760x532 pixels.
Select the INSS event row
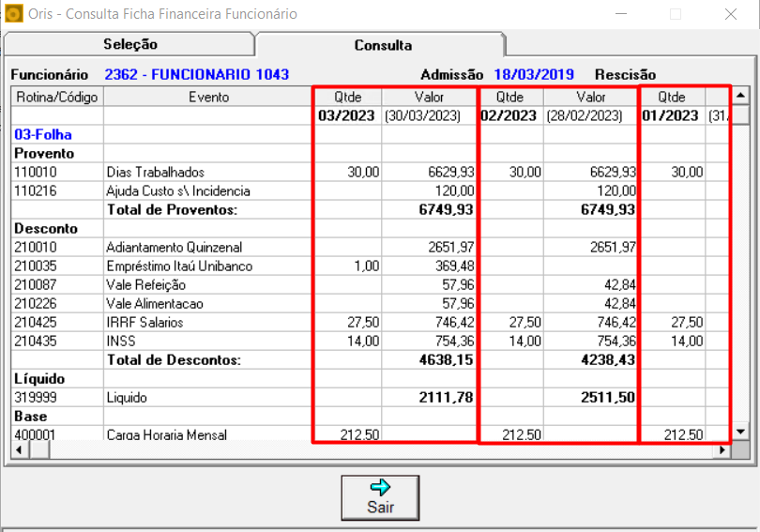coord(121,342)
